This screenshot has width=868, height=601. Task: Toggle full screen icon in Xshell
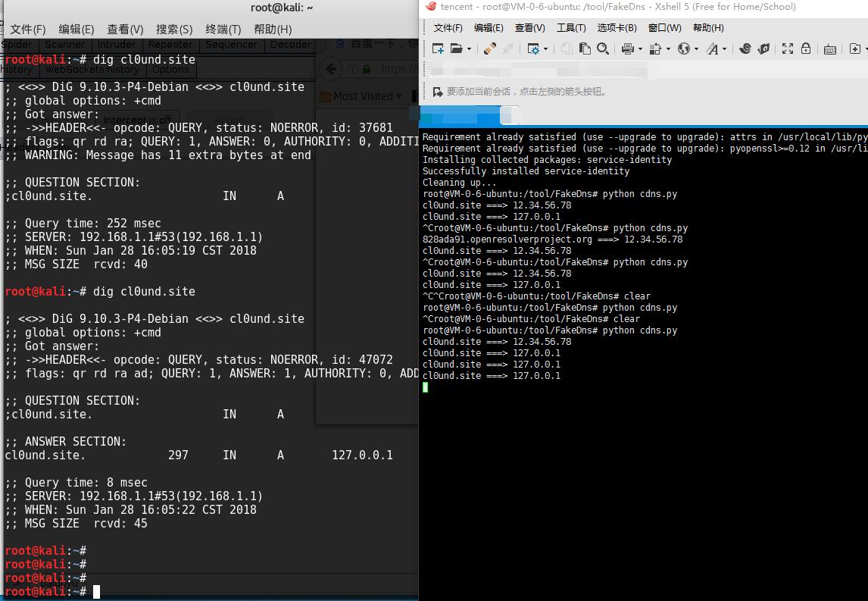[x=788, y=49]
